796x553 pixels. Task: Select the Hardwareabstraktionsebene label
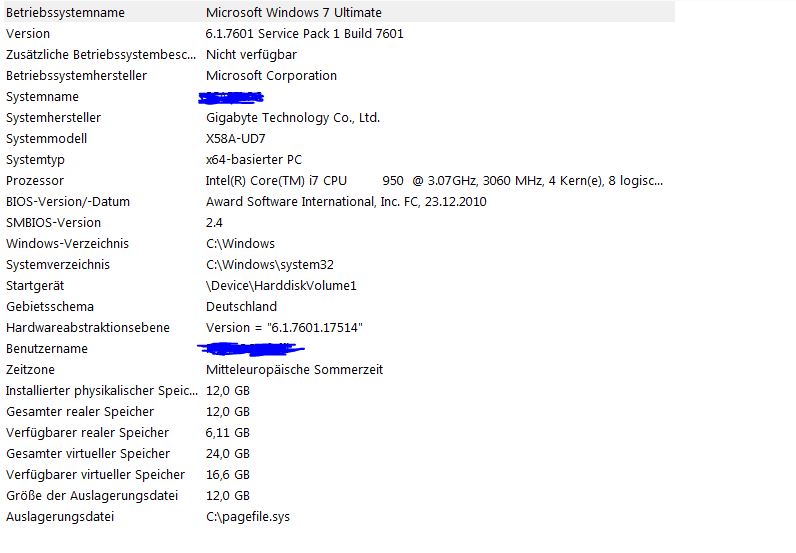87,328
